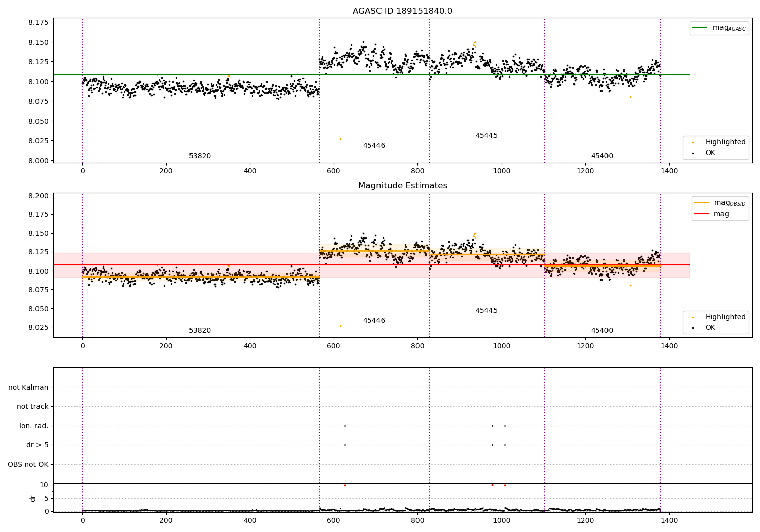Viewport: 760px width, 532px height.
Task: Click obsid label 45400 in AGASC ID plot
Action: pos(602,156)
